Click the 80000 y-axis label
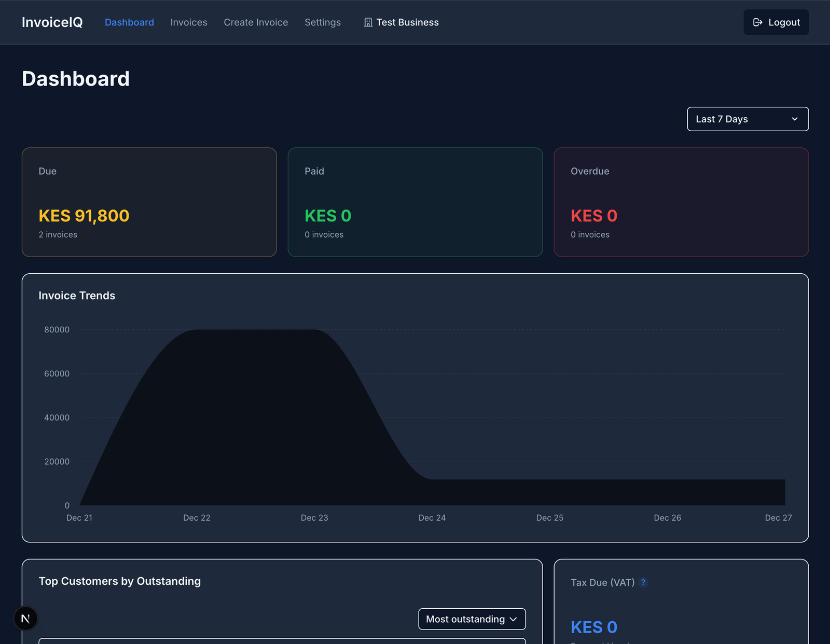Image resolution: width=830 pixels, height=644 pixels. click(x=57, y=330)
